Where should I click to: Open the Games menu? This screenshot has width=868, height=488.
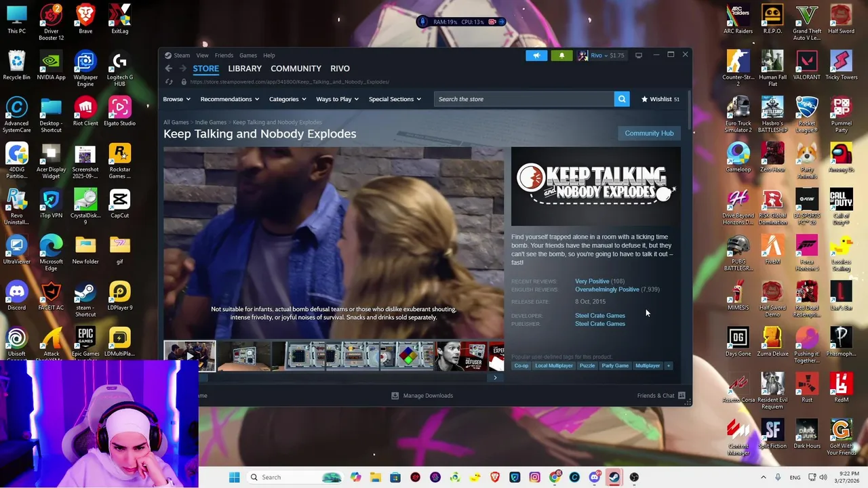click(x=248, y=56)
